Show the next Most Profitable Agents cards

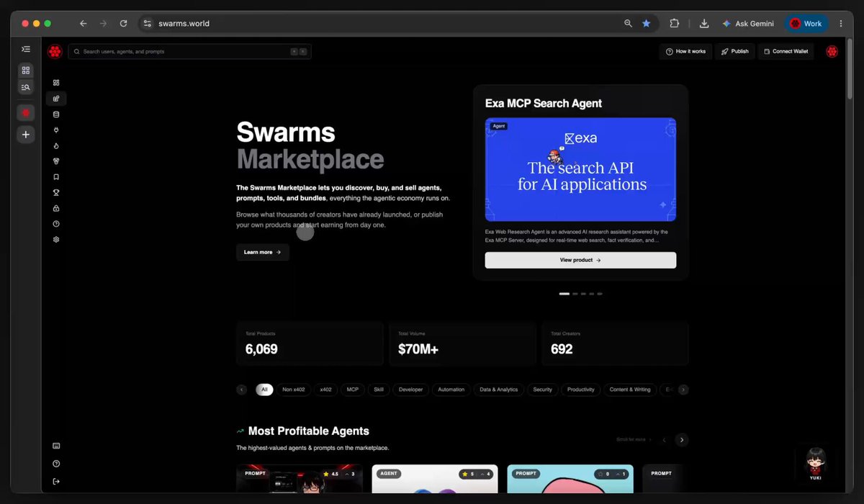tap(682, 440)
